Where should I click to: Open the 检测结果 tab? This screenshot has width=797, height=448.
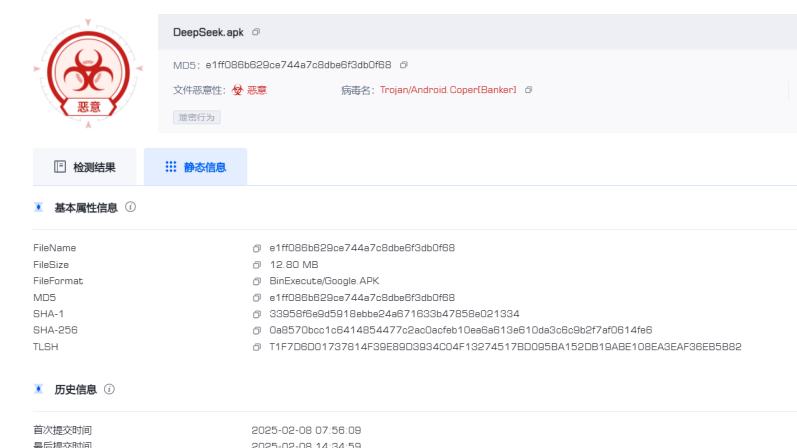pyautogui.click(x=85, y=167)
